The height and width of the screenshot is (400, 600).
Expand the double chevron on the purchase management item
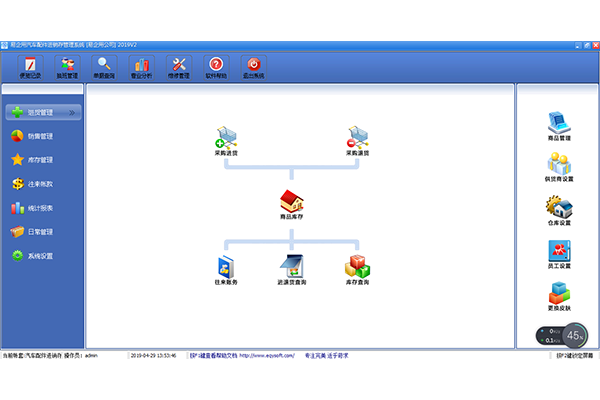(x=72, y=113)
